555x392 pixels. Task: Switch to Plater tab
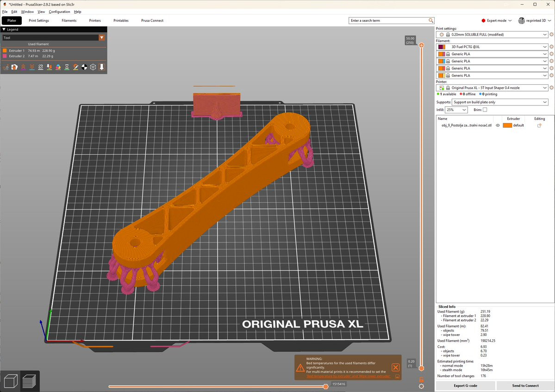(x=12, y=20)
